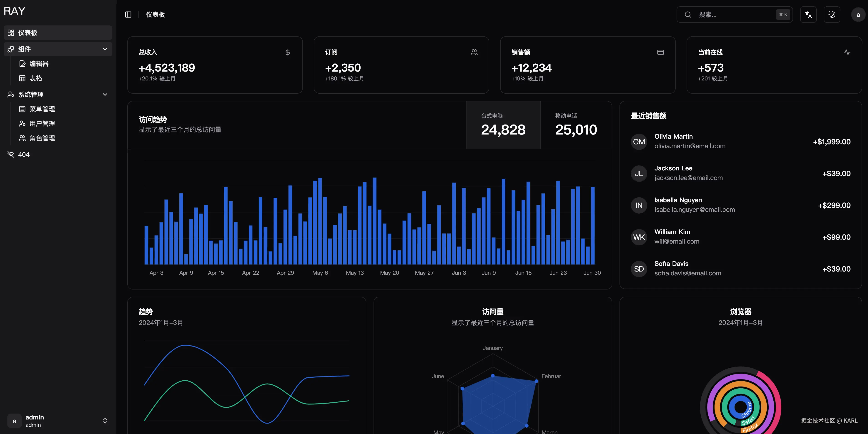The image size is (868, 434).
Task: Click the users icon on 订阅 card
Action: [474, 52]
